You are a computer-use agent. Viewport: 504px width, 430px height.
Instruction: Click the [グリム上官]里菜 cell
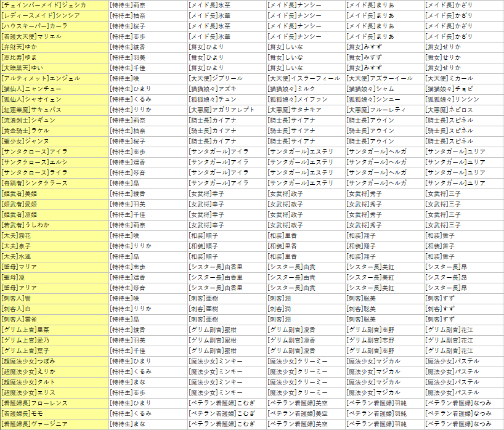[54, 330]
